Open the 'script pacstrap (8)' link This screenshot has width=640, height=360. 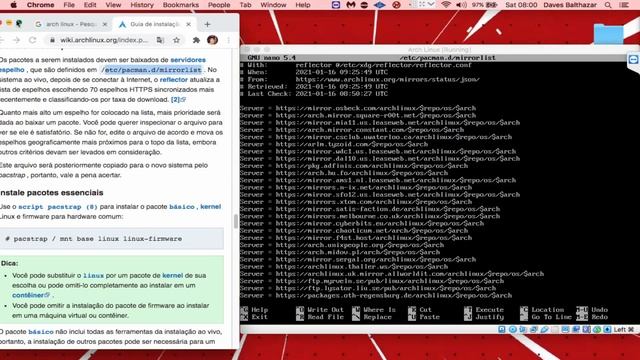point(58,207)
